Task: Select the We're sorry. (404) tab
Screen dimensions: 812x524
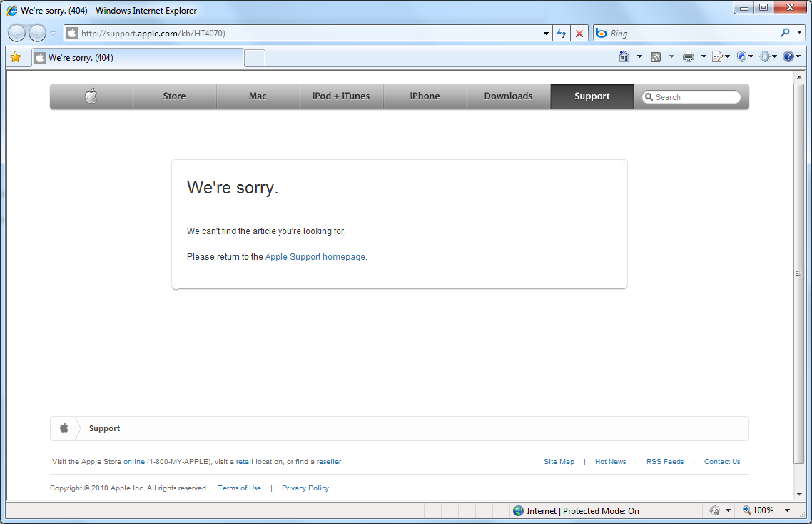Action: (138, 58)
